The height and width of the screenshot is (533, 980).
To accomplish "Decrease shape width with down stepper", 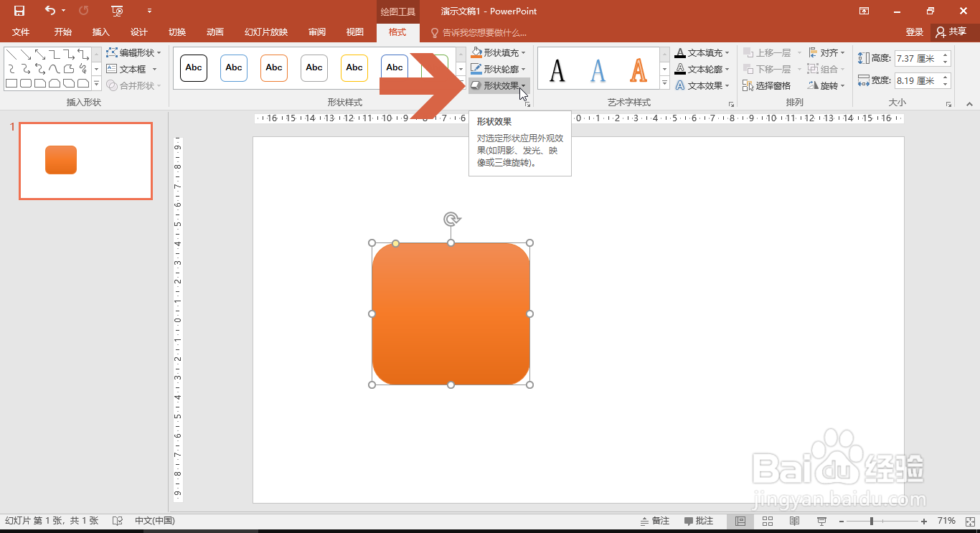I will (946, 85).
